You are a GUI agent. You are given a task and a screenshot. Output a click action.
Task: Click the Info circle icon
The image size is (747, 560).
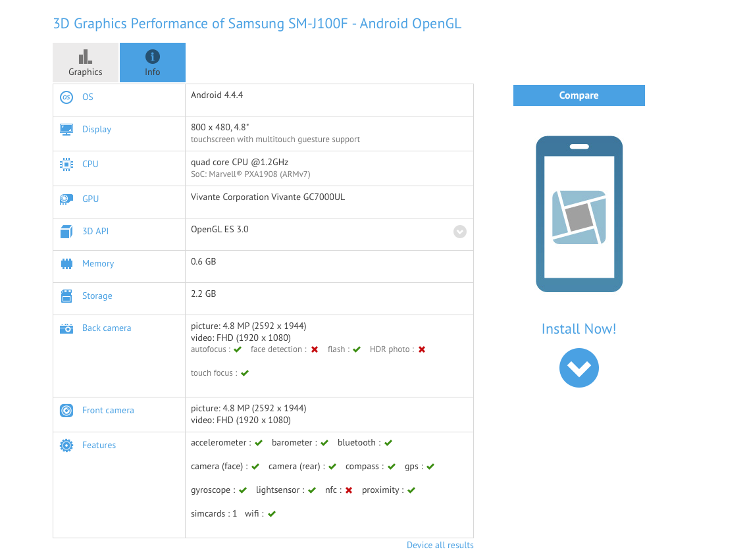pos(153,57)
